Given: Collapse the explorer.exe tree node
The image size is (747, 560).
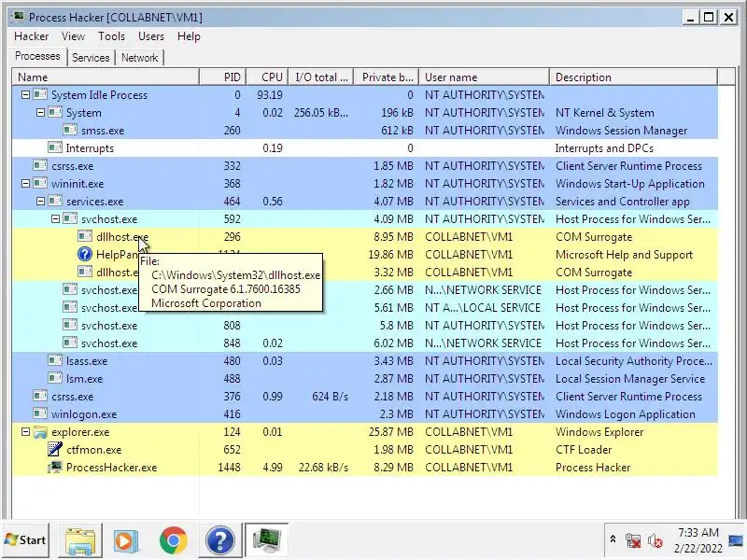Looking at the screenshot, I should pyautogui.click(x=25, y=432).
